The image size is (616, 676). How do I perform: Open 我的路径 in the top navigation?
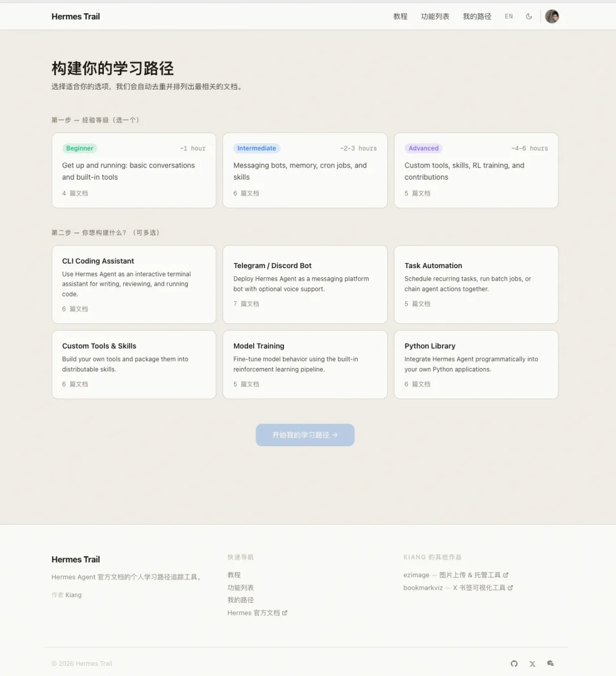click(477, 17)
